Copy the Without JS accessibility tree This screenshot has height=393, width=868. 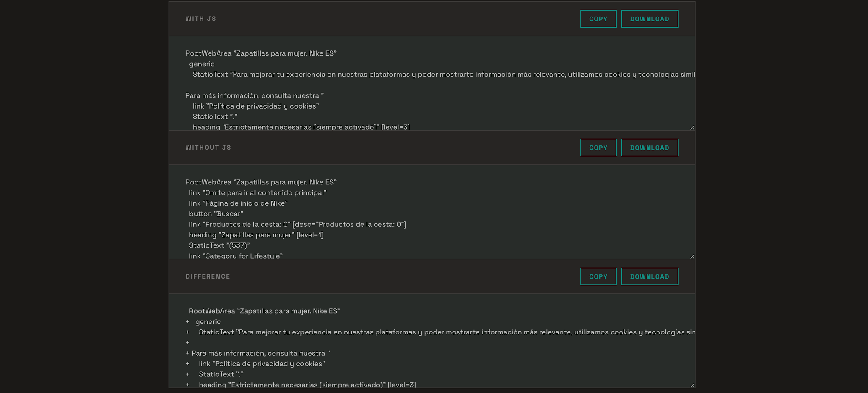(x=598, y=148)
